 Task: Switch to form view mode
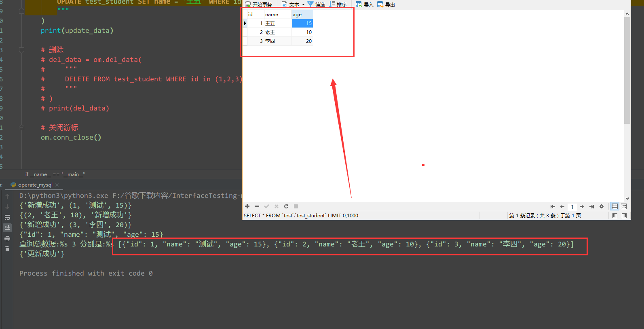(x=624, y=206)
